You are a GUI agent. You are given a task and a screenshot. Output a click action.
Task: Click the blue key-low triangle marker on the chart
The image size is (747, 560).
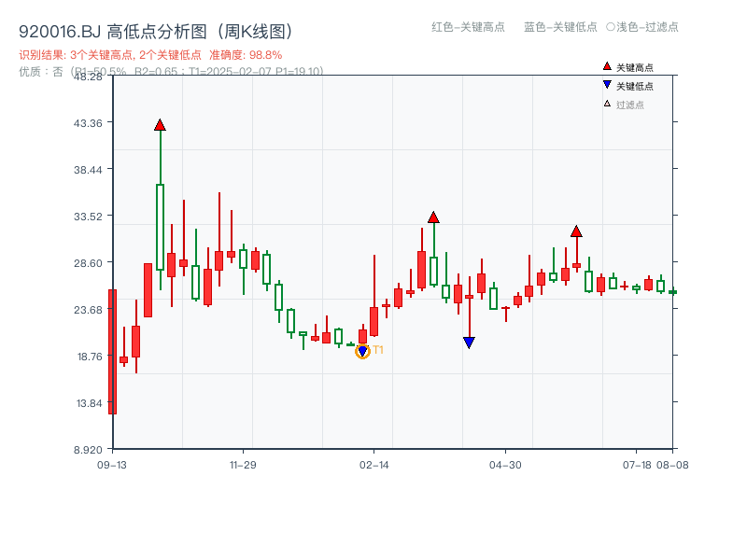pos(468,343)
